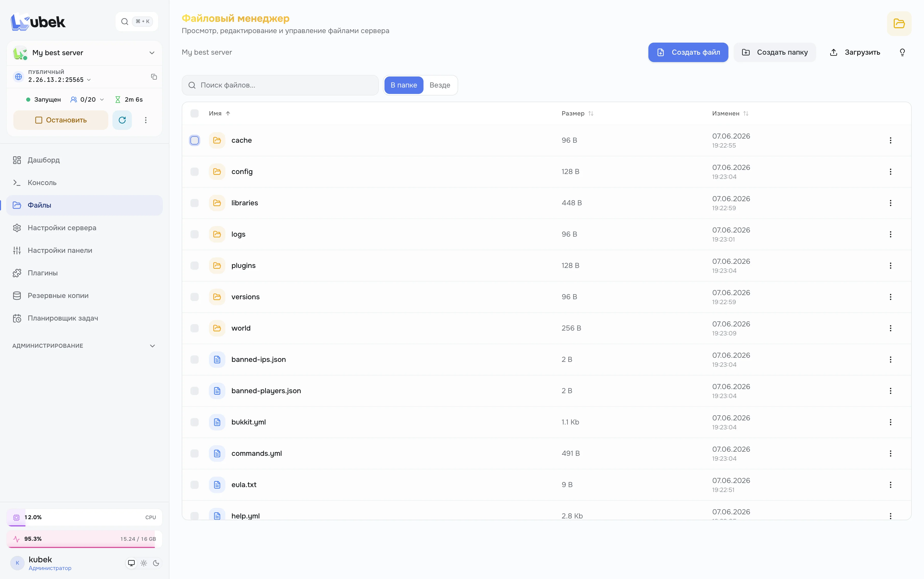Image resolution: width=924 pixels, height=579 pixels.
Task: Open Резервные копии in sidebar
Action: [84, 296]
